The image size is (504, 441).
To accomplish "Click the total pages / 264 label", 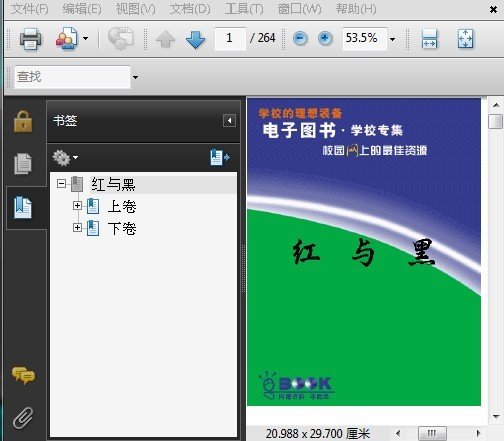I will [x=263, y=38].
